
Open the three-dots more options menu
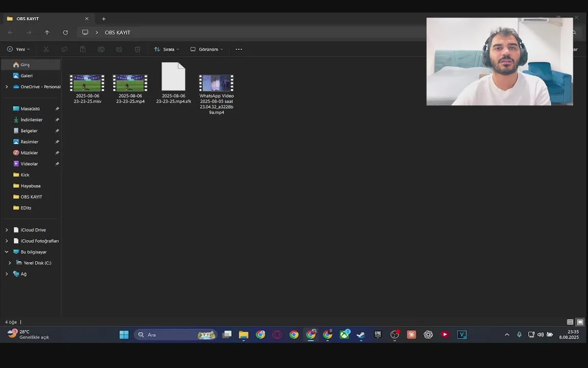coord(238,49)
